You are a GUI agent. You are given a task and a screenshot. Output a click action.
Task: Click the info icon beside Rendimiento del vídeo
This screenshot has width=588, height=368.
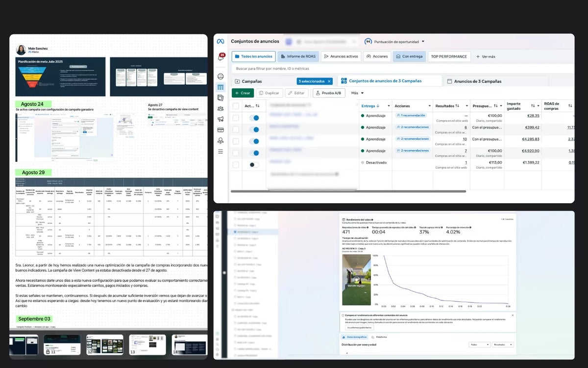372,220
